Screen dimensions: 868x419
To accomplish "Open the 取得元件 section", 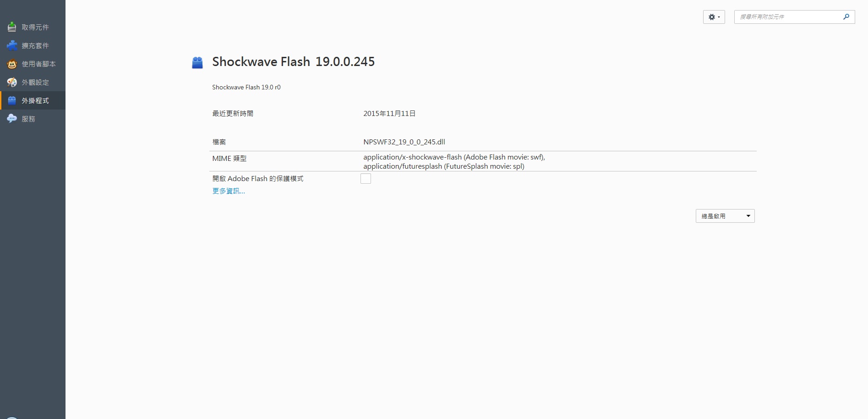I will pyautogui.click(x=33, y=27).
